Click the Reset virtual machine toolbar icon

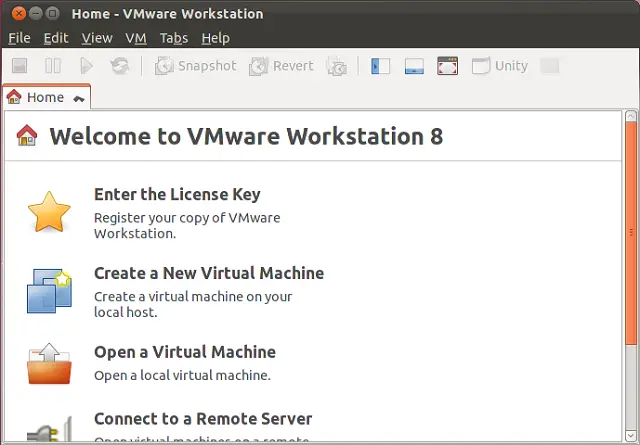120,66
